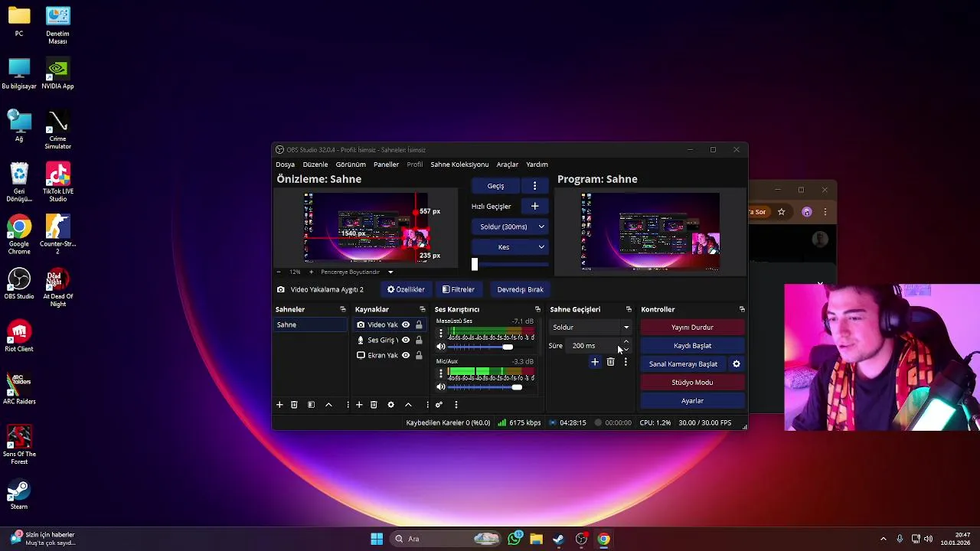Add a quick transition next to Hızlı Geçişler
This screenshot has width=980, height=551.
534,206
